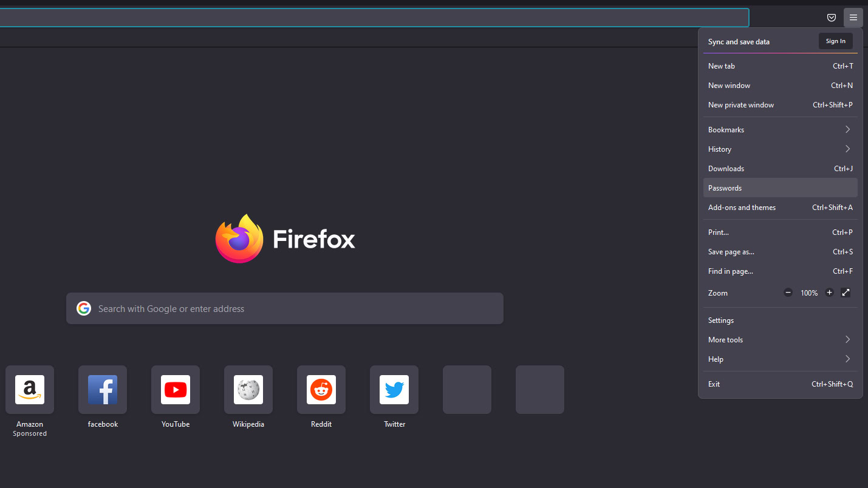Choose New window menu item
Viewport: 868px width, 488px height.
pyautogui.click(x=781, y=86)
